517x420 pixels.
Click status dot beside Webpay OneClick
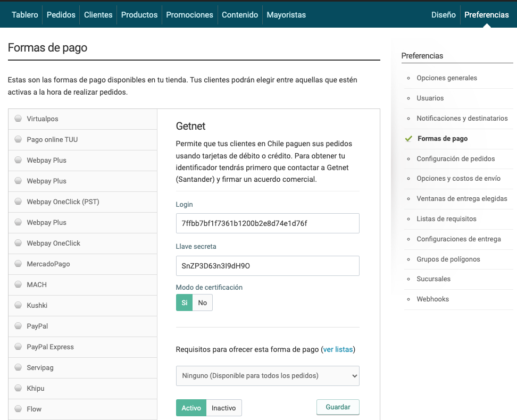[18, 243]
